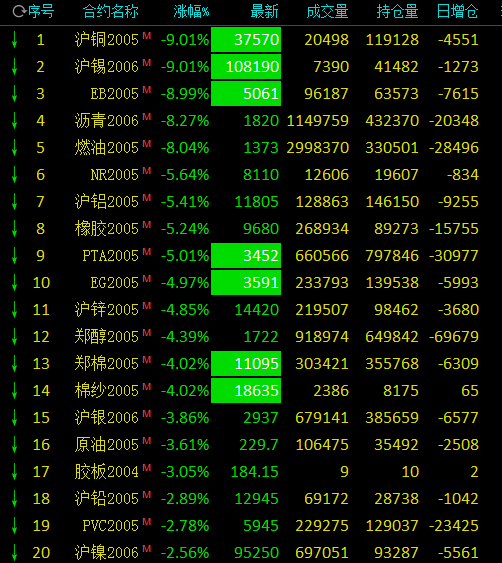
Task: Click the green down arrow in row 16
Action: click(x=14, y=445)
